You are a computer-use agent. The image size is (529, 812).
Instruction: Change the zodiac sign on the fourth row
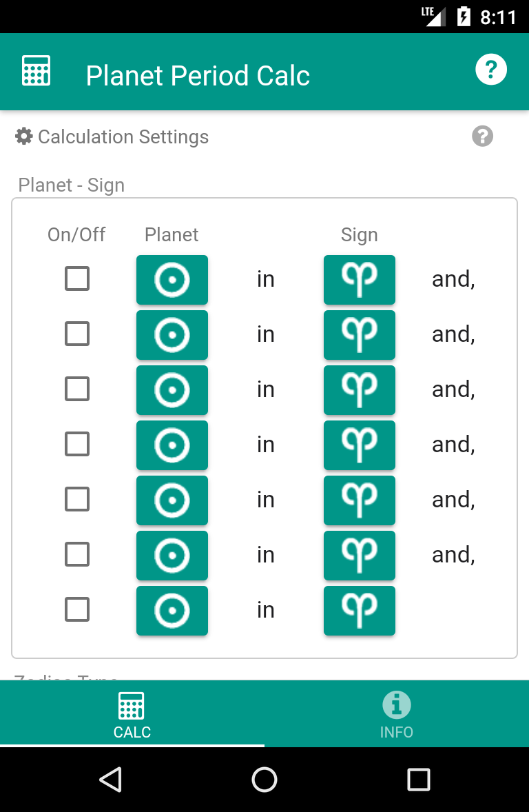pos(359,445)
